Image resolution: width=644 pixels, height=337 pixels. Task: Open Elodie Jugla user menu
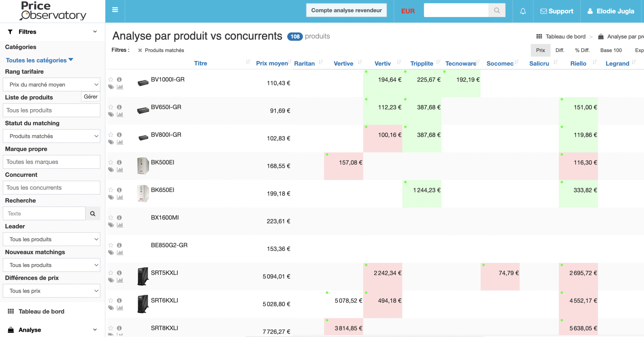coord(611,11)
